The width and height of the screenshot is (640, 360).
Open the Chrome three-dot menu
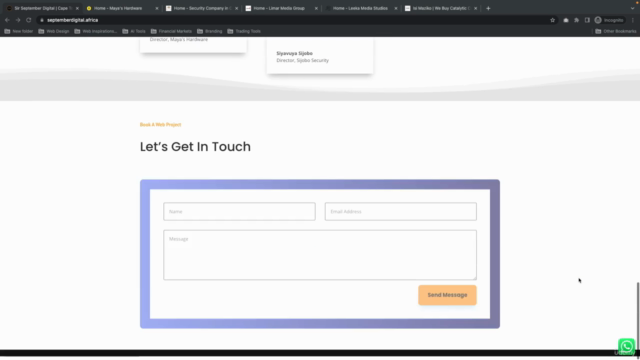click(633, 20)
